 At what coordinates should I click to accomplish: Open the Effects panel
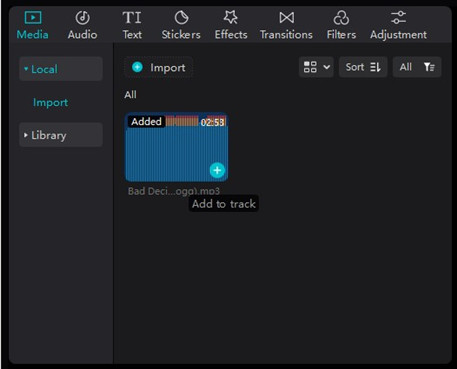231,26
